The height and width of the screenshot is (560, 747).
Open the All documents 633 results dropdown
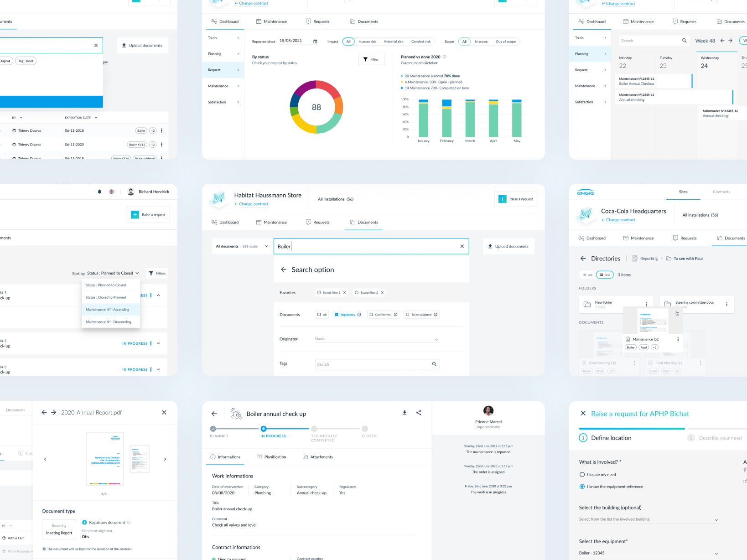(242, 246)
